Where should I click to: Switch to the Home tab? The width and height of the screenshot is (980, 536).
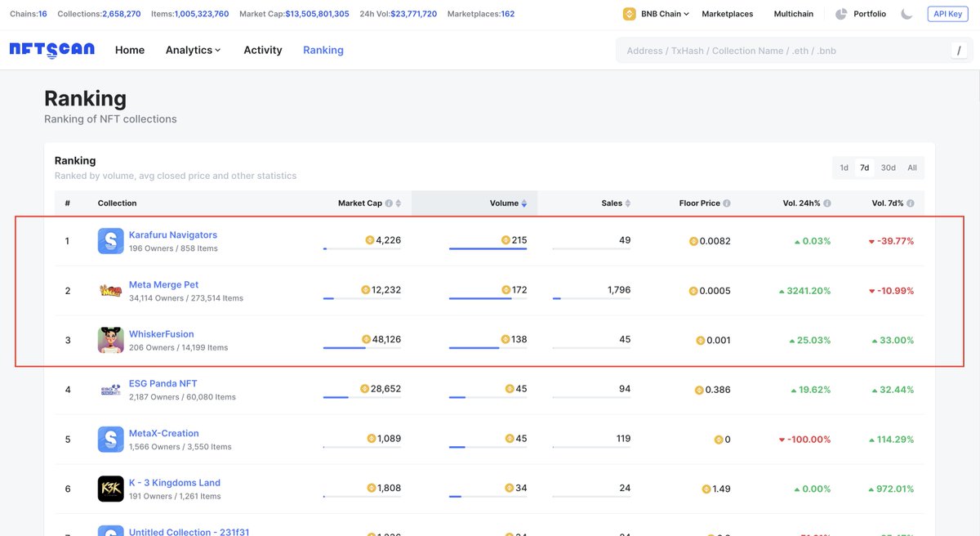pyautogui.click(x=129, y=50)
